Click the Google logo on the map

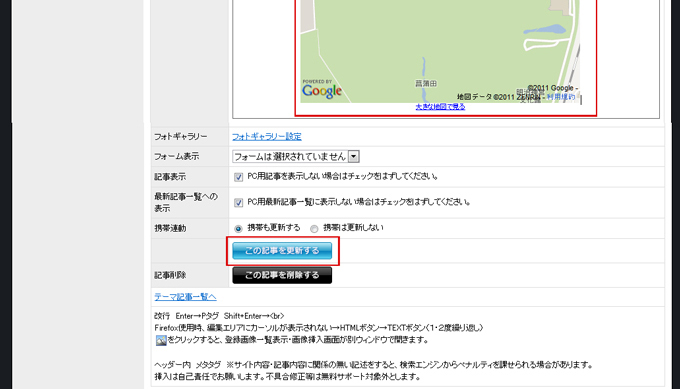(322, 90)
